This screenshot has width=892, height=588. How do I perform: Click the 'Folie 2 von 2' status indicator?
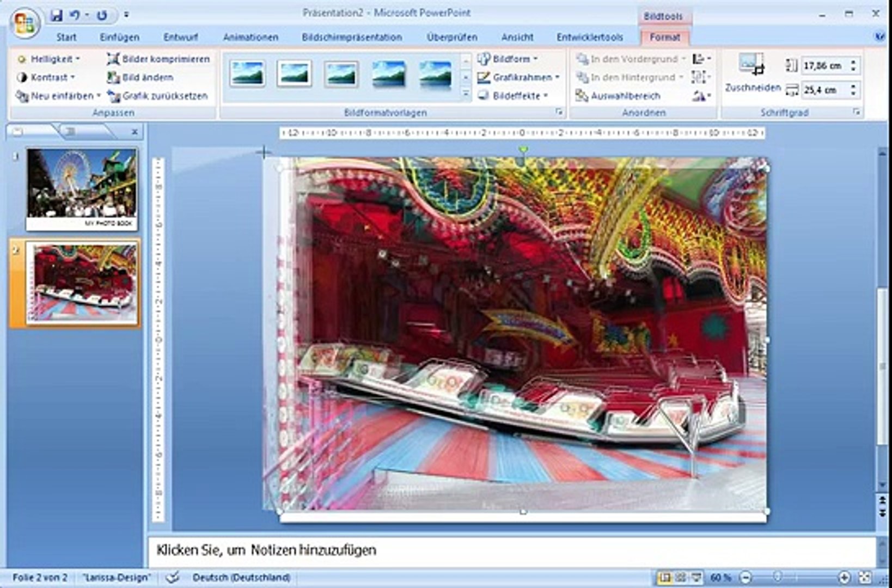(x=40, y=578)
